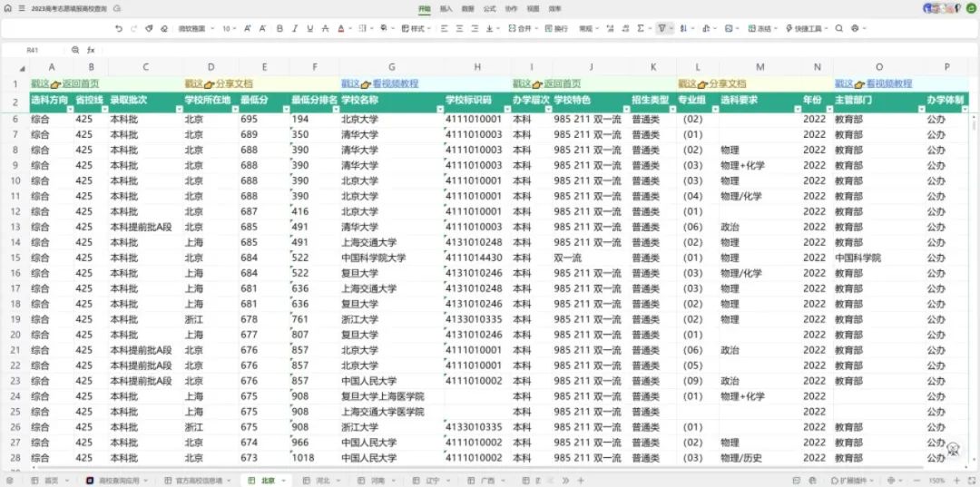The width and height of the screenshot is (980, 487).
Task: Open the 冻结 freeze panes menu
Action: tap(761, 29)
